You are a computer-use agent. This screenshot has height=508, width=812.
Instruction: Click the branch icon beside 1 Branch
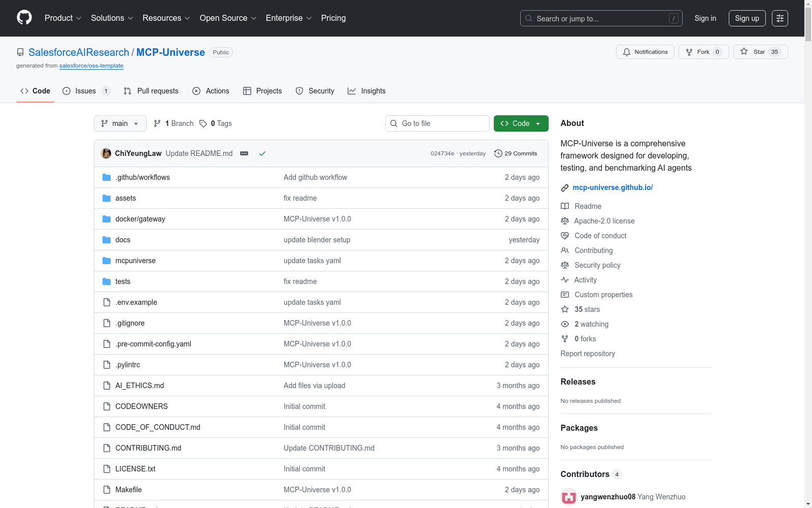[157, 123]
